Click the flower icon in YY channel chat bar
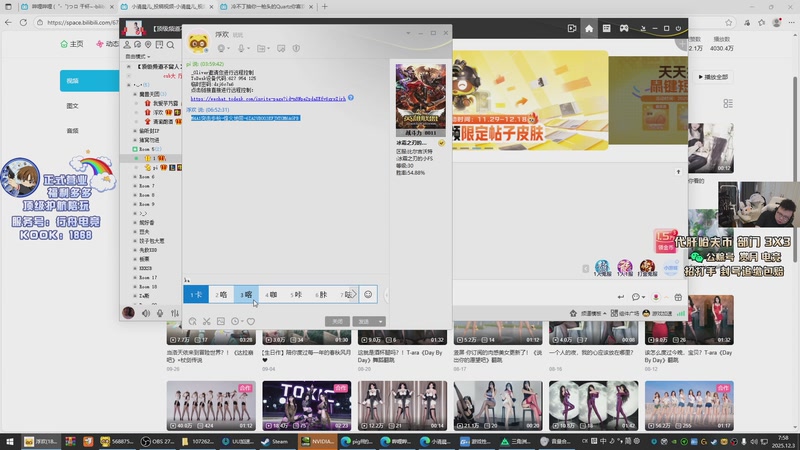 click(x=656, y=297)
